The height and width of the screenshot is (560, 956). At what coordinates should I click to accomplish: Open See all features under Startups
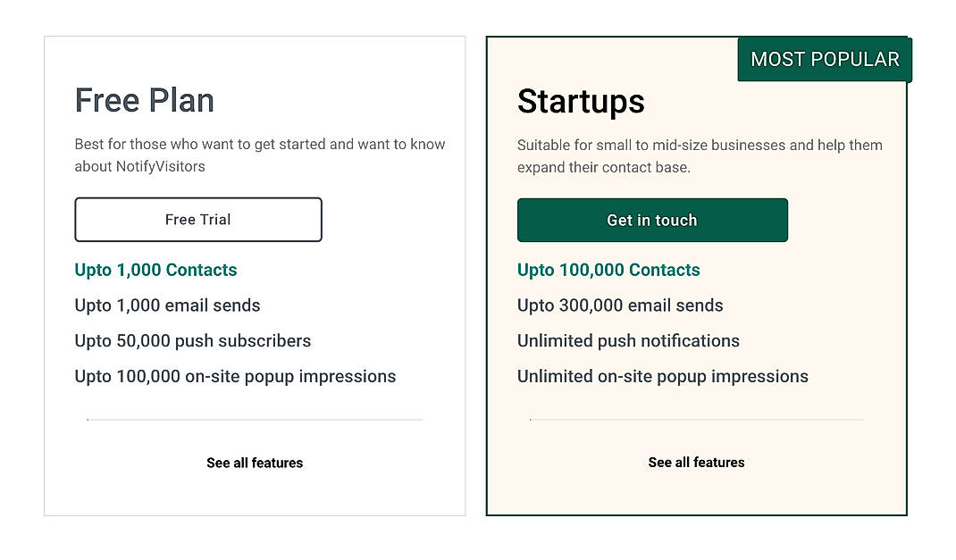(696, 462)
